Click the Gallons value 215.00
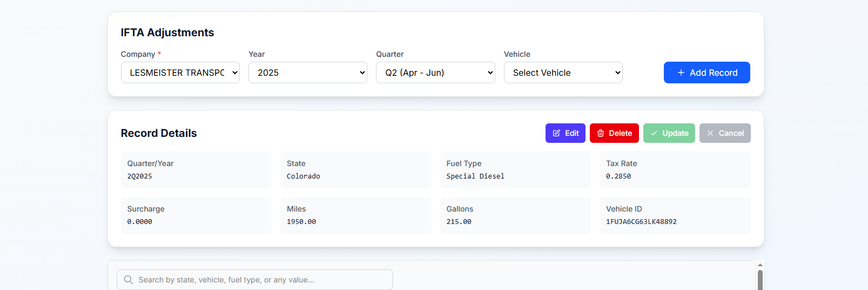This screenshot has width=868, height=290. (459, 222)
